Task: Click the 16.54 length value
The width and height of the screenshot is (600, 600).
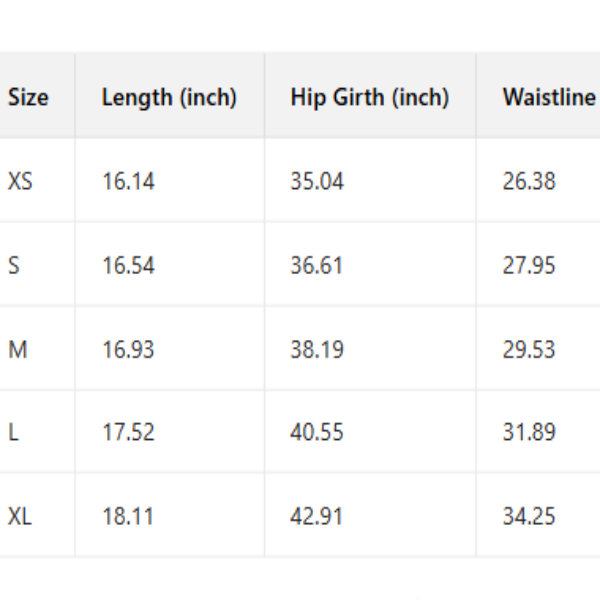Action: tap(128, 266)
